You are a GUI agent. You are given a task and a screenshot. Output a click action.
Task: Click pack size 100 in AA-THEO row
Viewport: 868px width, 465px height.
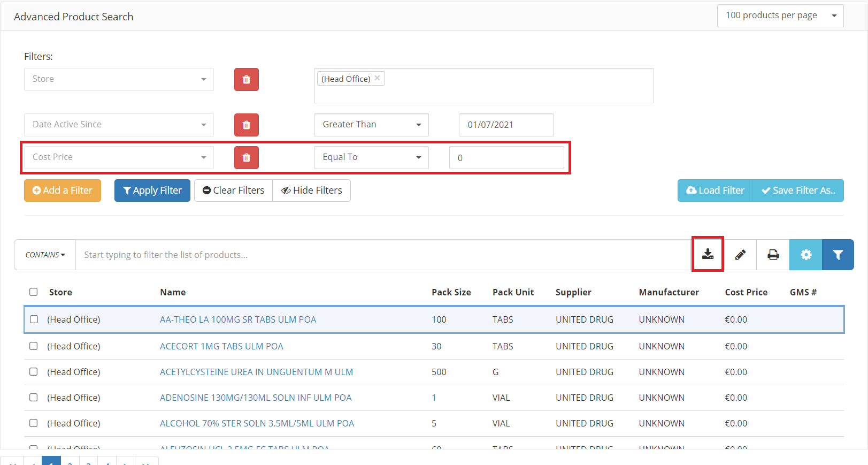coord(439,319)
